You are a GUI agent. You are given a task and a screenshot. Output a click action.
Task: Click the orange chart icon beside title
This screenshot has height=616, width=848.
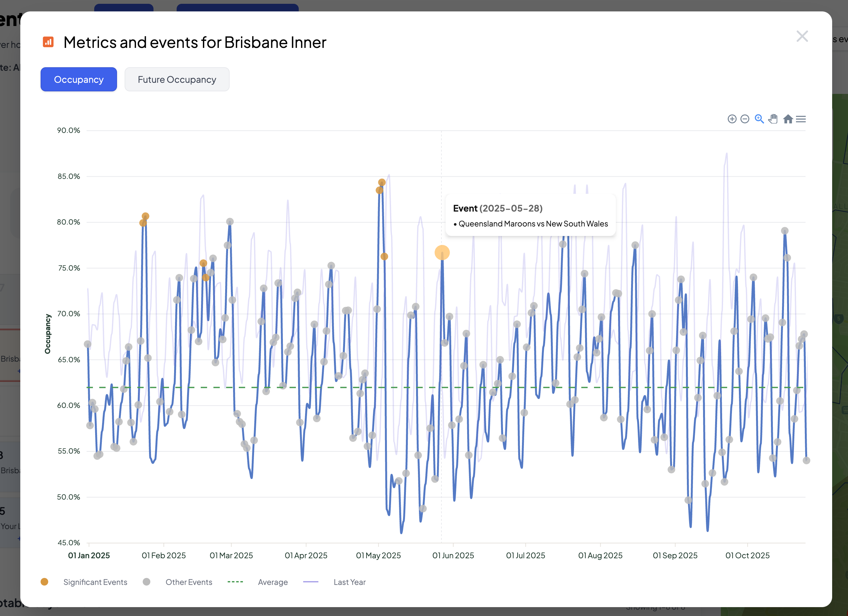[x=48, y=42]
